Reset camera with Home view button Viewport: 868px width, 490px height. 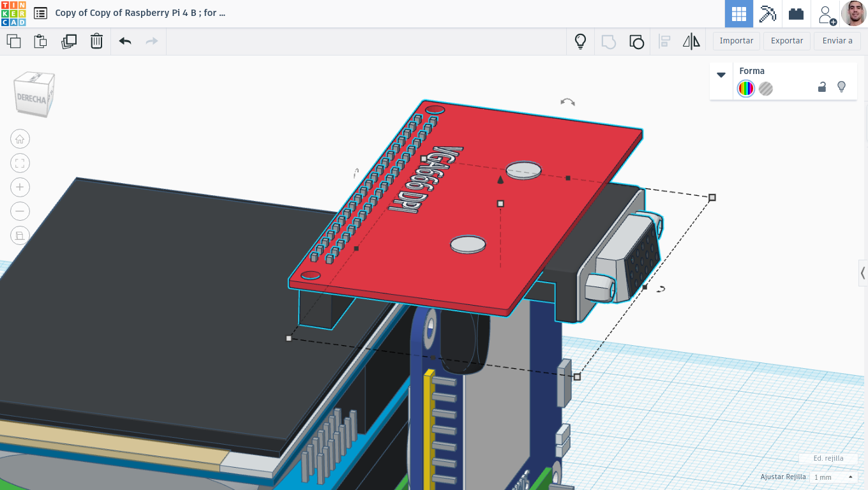tap(20, 139)
